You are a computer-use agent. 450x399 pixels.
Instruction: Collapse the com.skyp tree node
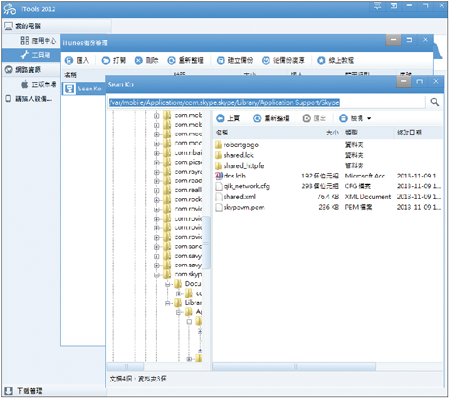[x=156, y=275]
